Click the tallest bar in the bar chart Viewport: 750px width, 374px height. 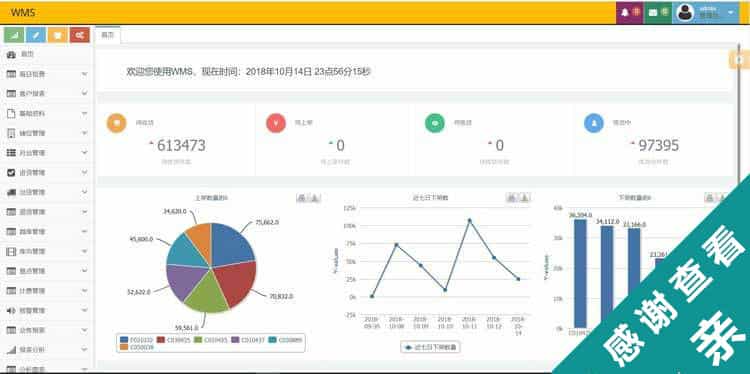(580, 274)
